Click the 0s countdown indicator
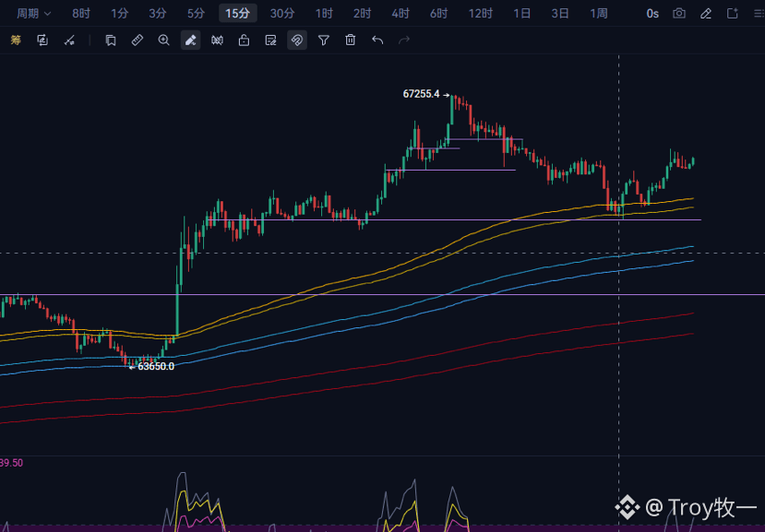 pos(652,14)
